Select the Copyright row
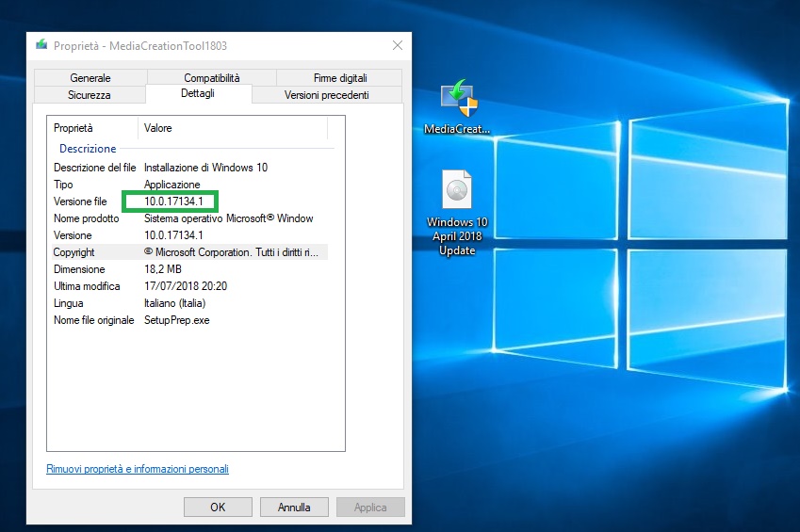Screen dimensions: 800x532 point(189,252)
